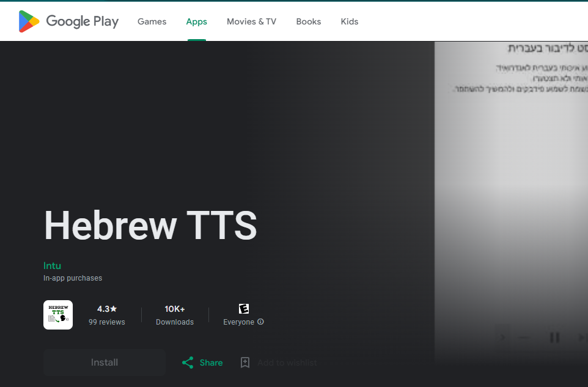588x387 pixels.
Task: Click Add to wishlist text
Action: point(287,363)
